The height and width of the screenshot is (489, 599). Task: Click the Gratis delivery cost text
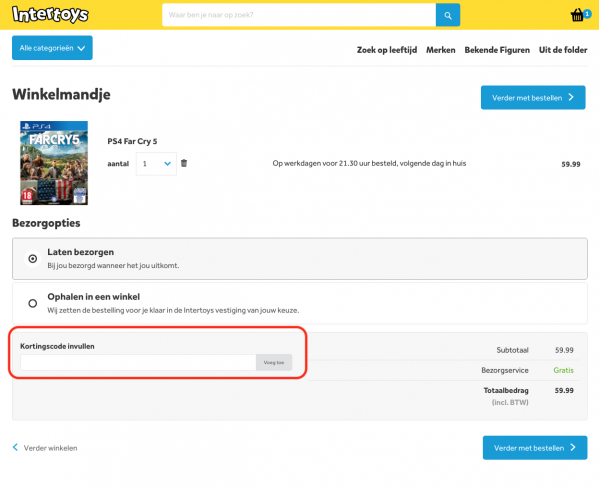tap(563, 370)
